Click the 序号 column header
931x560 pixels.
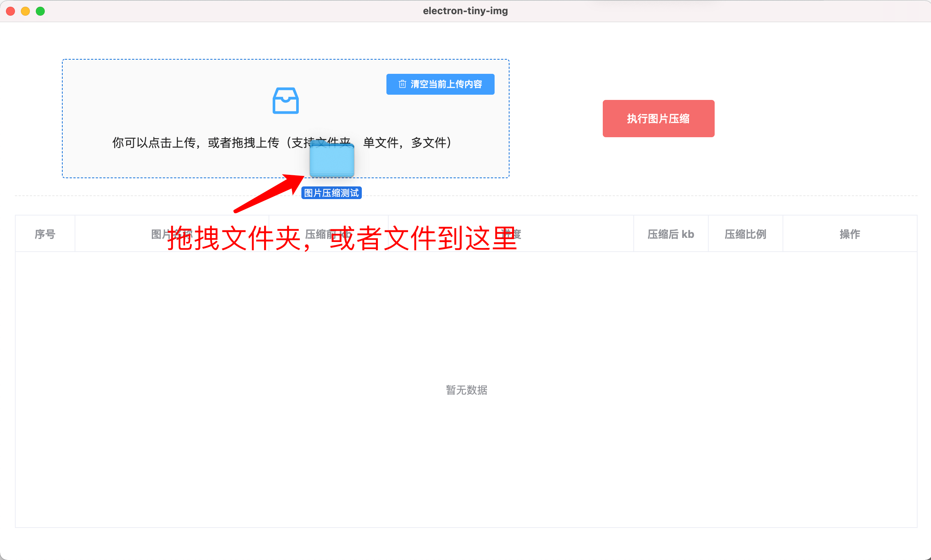[45, 234]
